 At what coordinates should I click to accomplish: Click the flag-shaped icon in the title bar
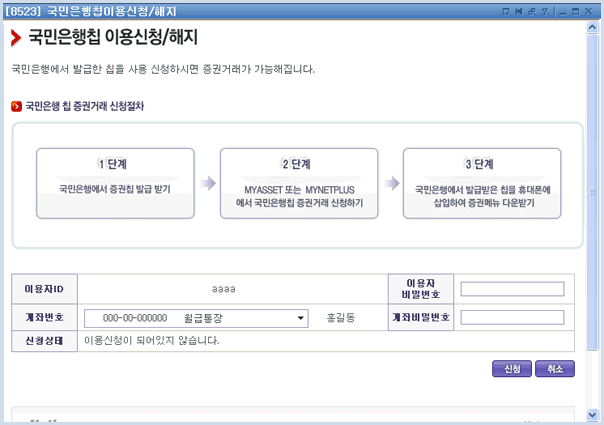click(519, 12)
